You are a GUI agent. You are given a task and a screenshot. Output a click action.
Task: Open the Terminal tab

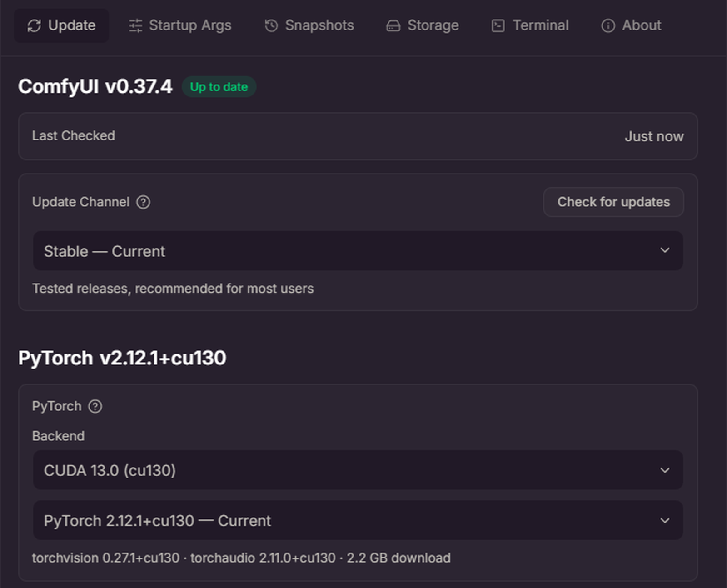click(530, 25)
